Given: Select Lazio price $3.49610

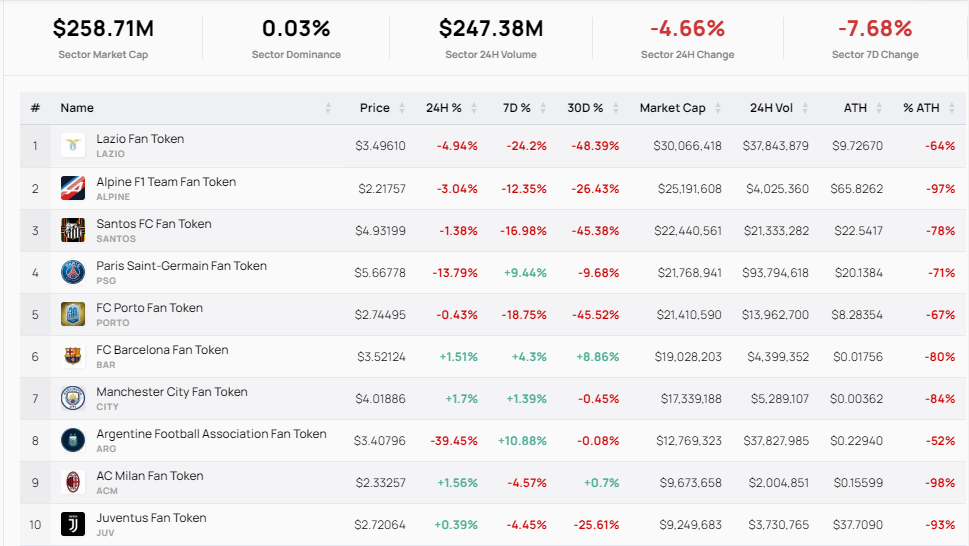Looking at the screenshot, I should pyautogui.click(x=381, y=146).
